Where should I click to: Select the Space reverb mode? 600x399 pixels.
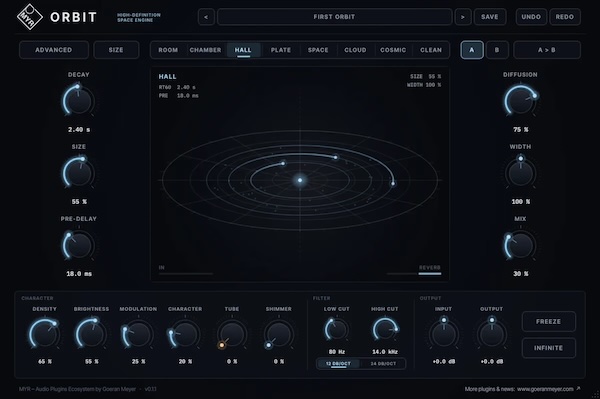(318, 50)
